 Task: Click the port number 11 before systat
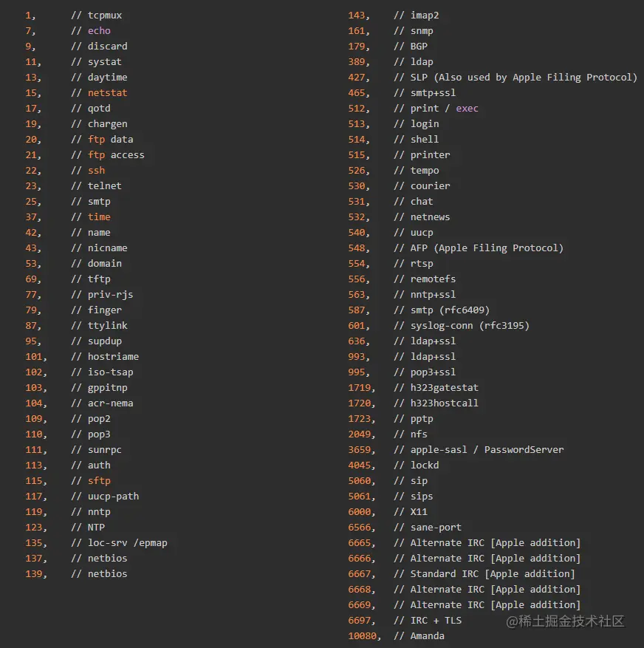click(31, 62)
